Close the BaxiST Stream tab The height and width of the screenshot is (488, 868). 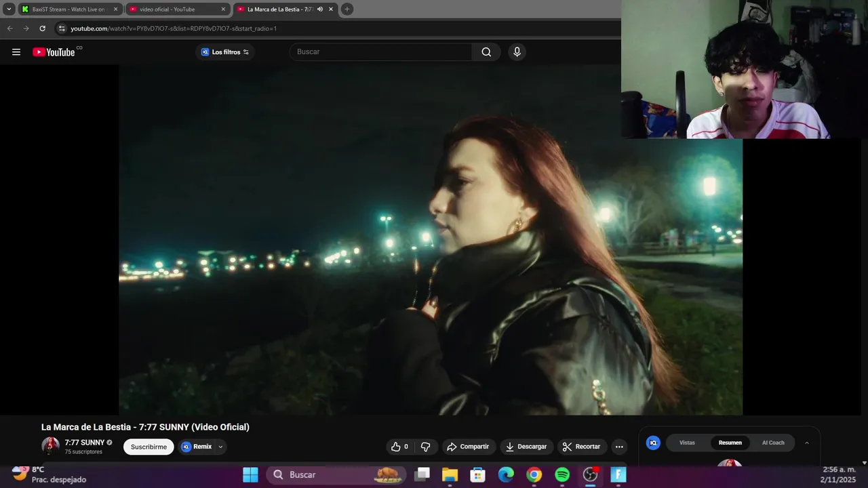(x=115, y=9)
